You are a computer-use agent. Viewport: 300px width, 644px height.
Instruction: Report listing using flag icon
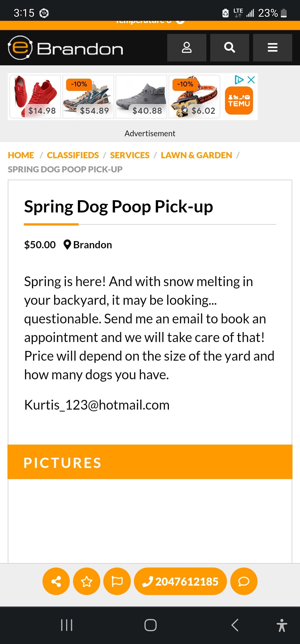(x=117, y=581)
